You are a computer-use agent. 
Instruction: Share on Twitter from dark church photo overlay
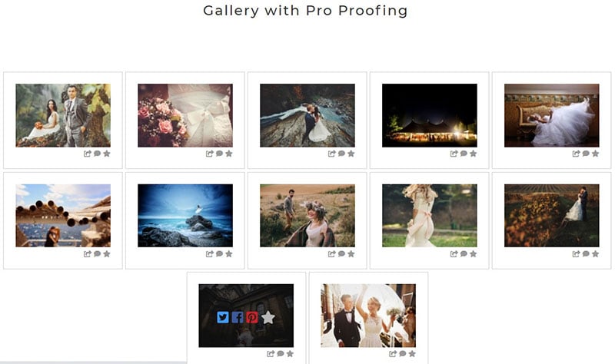click(x=223, y=317)
